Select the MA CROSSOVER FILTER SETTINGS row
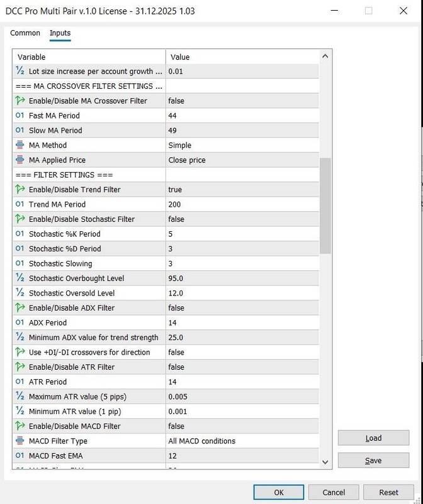This screenshot has height=504, width=423. (166, 86)
